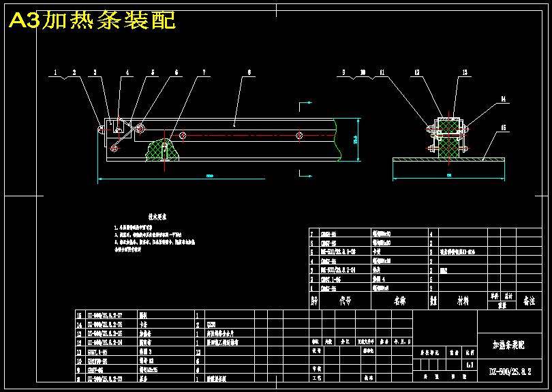552x392 pixels.
Task: Click balloon number 1 above the front view
Action: pos(55,72)
